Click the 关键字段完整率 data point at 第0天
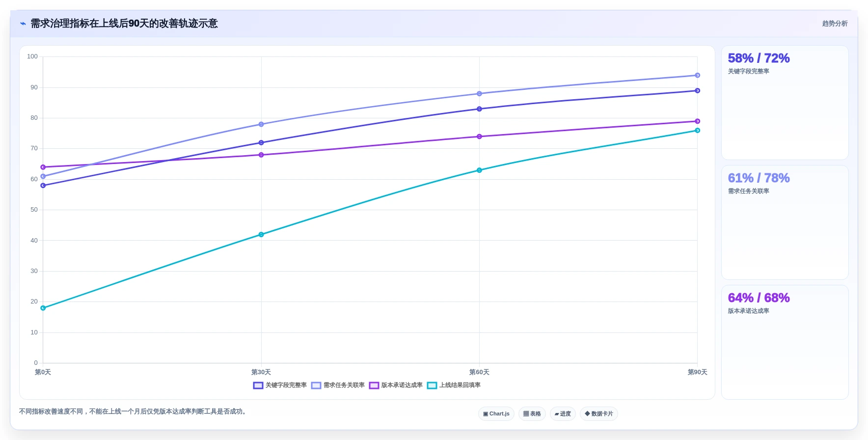The image size is (868, 440). (43, 186)
